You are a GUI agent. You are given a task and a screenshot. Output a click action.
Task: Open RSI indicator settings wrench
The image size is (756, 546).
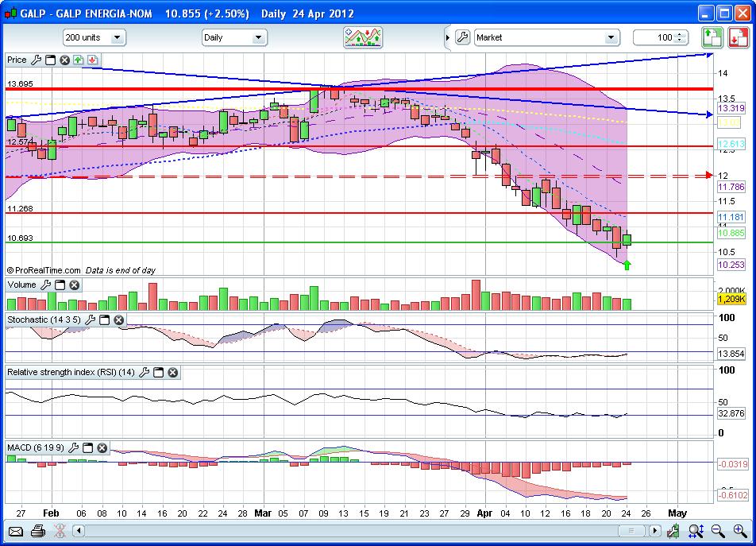145,372
